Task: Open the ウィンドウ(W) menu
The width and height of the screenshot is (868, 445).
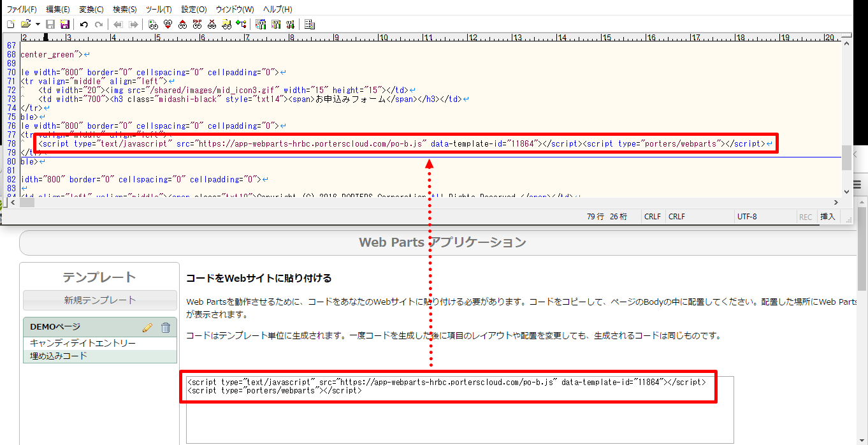Action: [x=235, y=10]
